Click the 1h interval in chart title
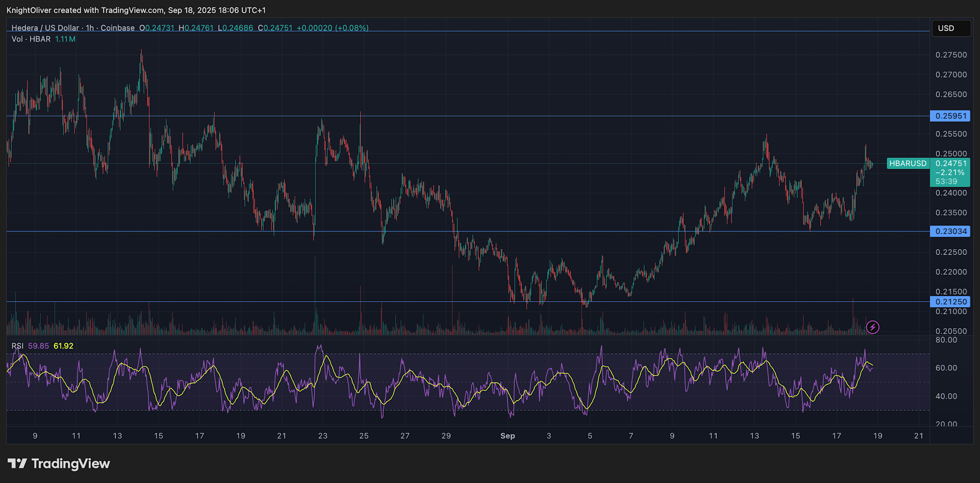Screen dimensions: 980x483 point(89,28)
